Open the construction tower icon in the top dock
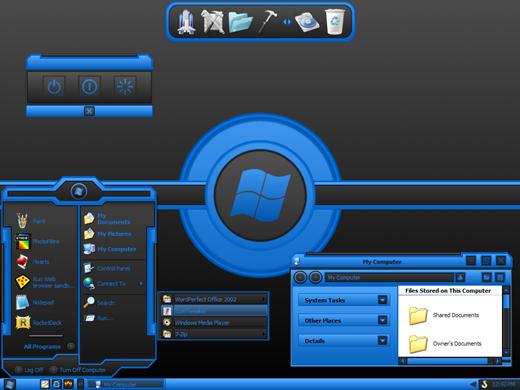The image size is (520, 390). (x=212, y=22)
